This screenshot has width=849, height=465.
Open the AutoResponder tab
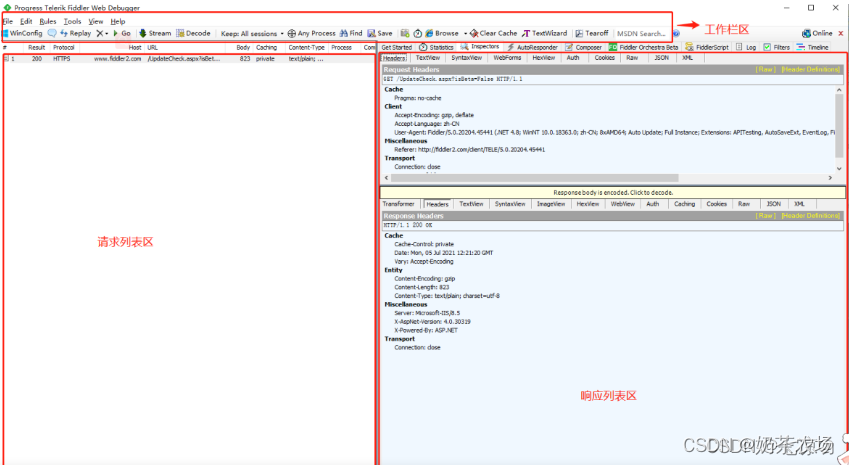tap(532, 47)
